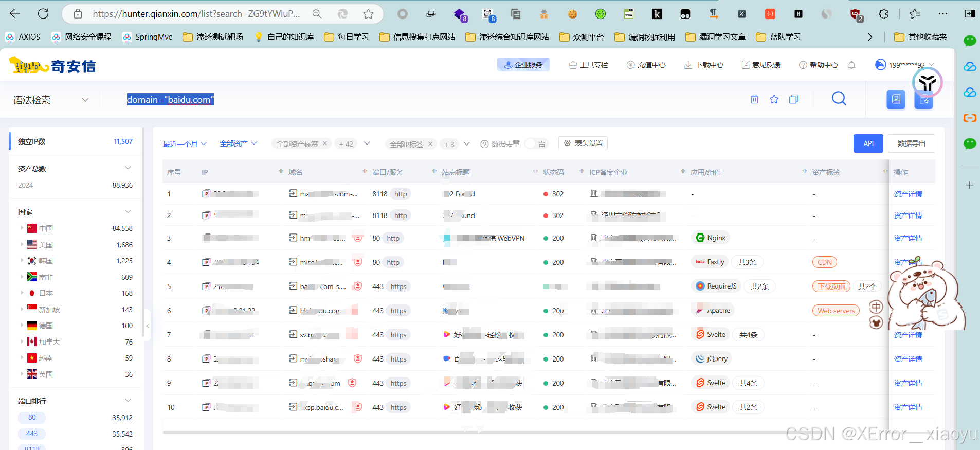This screenshot has height=450, width=980.
Task: Open 帮助中心 menu item
Action: coord(818,65)
